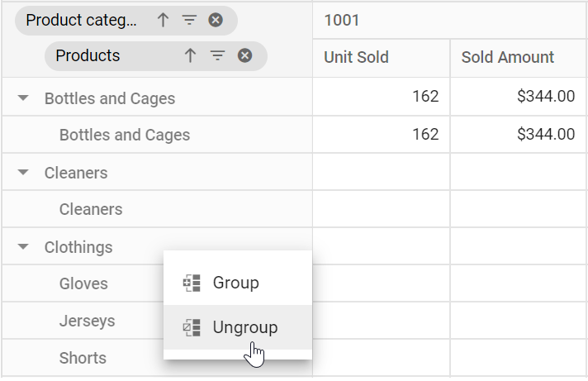Collapse the Cleaners category row

[x=23, y=172]
